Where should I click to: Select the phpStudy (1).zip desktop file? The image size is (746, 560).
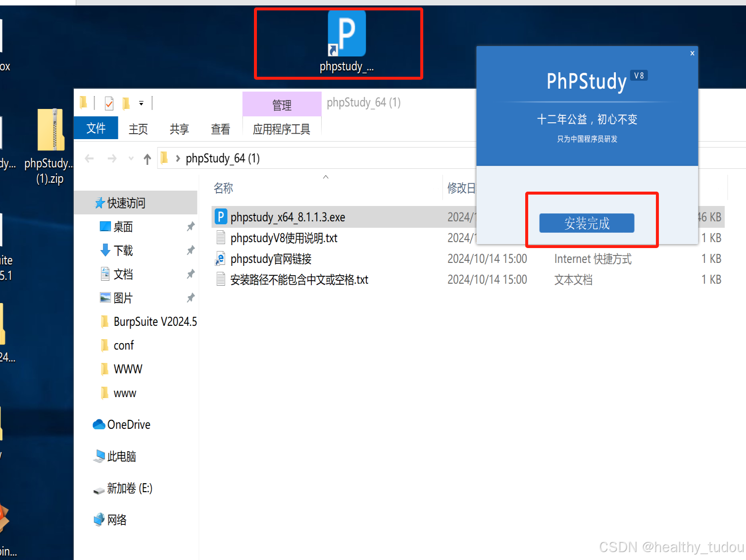coord(50,146)
